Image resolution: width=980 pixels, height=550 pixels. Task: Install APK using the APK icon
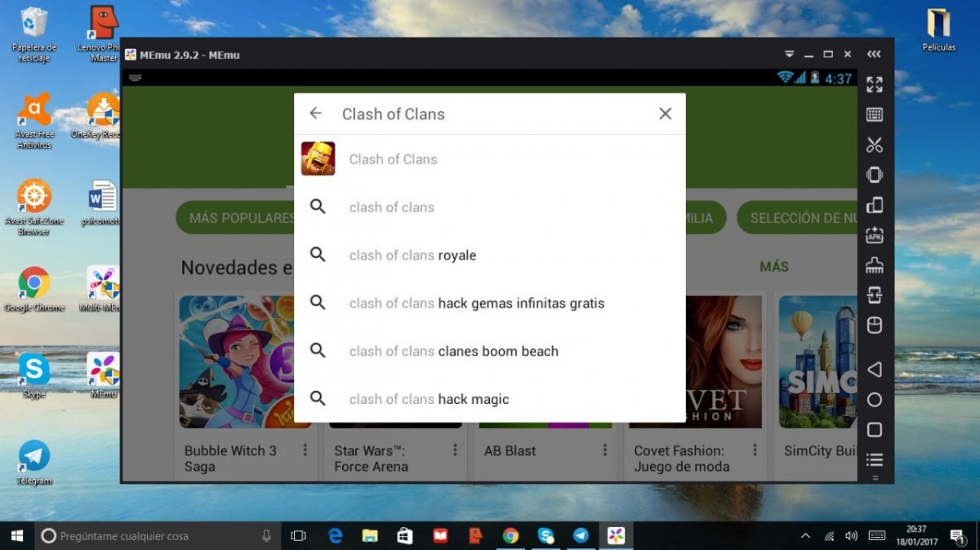tap(875, 235)
